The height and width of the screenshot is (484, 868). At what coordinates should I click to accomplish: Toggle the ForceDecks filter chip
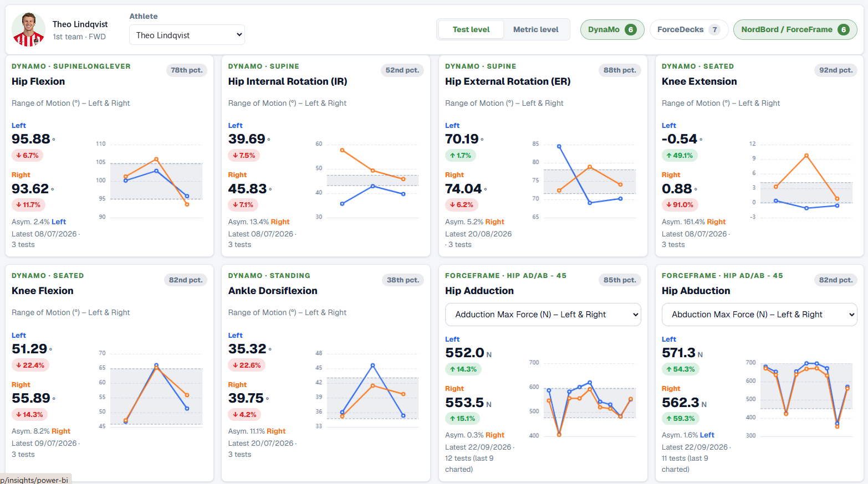tap(688, 29)
